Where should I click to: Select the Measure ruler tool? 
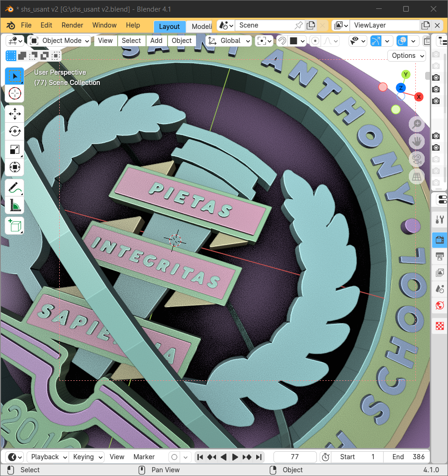[x=14, y=205]
